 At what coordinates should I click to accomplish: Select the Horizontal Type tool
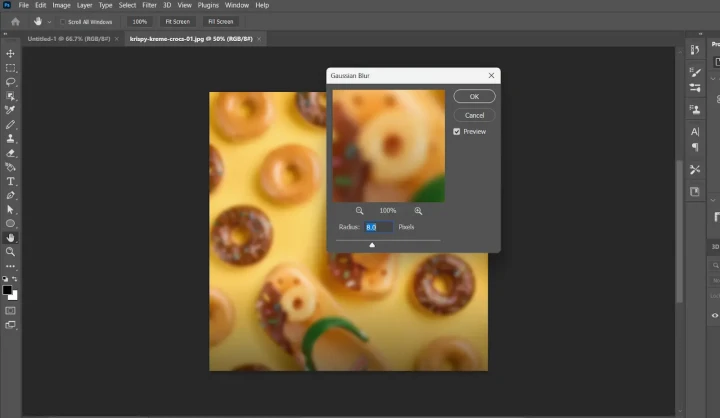(10, 181)
